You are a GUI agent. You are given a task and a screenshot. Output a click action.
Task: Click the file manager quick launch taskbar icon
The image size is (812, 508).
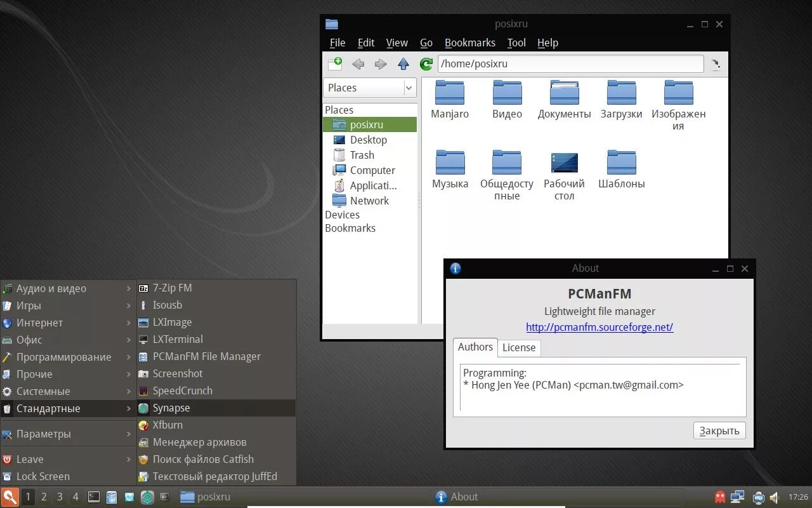pos(112,497)
